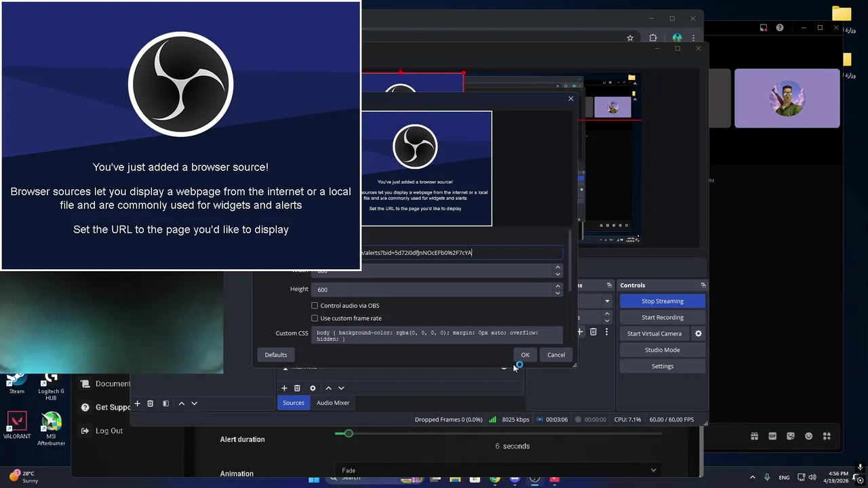Click the taskbar microphone icon
This screenshot has width=868, height=488.
tap(767, 477)
